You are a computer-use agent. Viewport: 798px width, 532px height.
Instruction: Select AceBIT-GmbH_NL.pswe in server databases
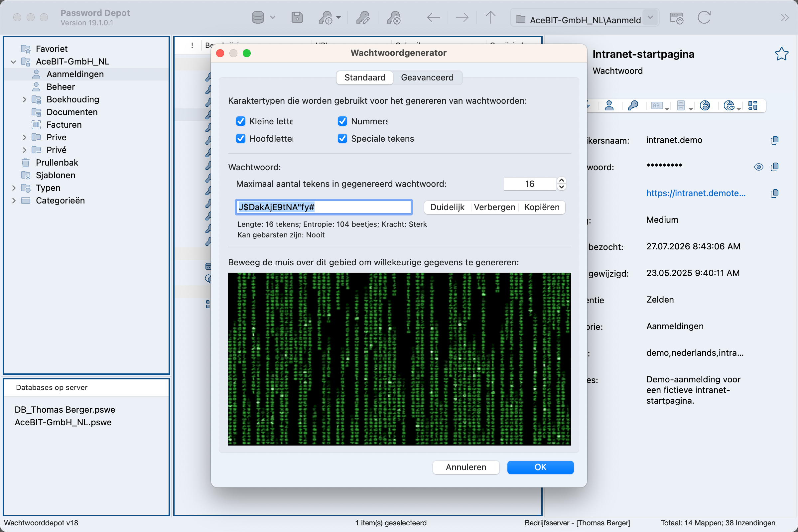pyautogui.click(x=63, y=422)
